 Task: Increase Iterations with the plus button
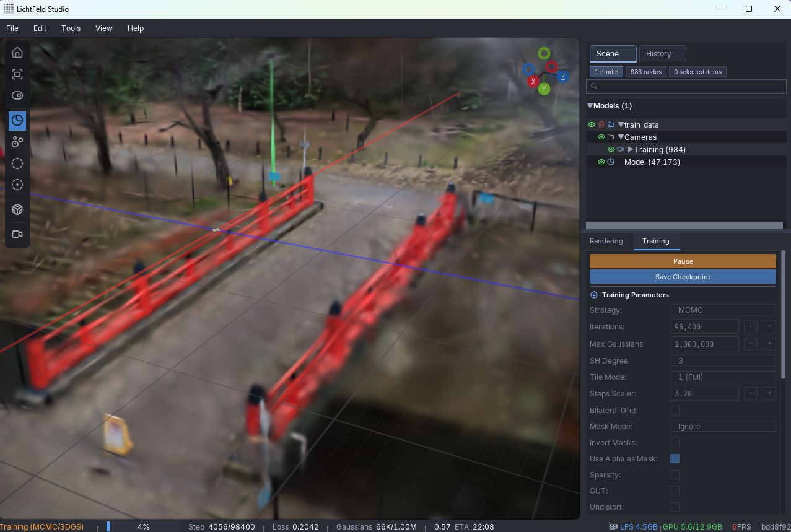[769, 326]
